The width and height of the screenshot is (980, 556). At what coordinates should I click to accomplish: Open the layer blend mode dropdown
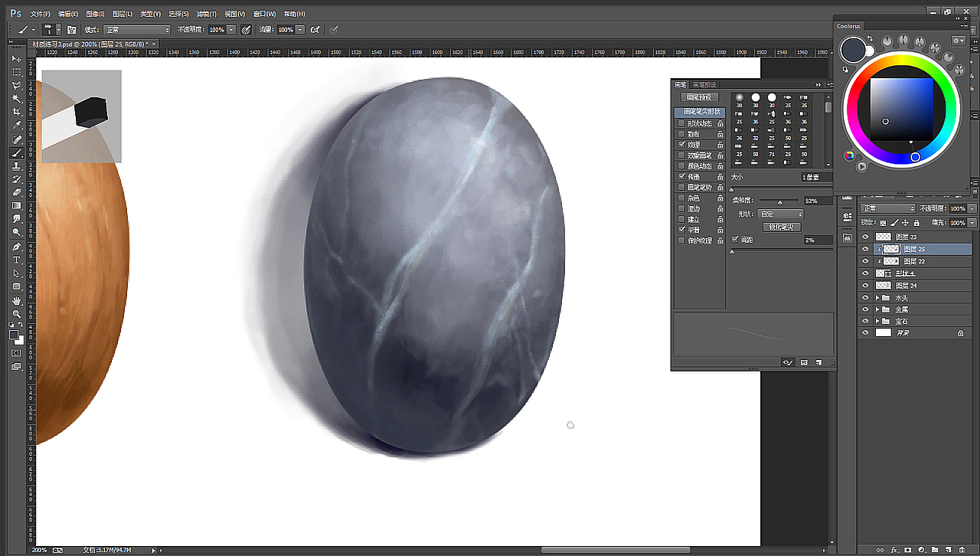click(x=887, y=208)
